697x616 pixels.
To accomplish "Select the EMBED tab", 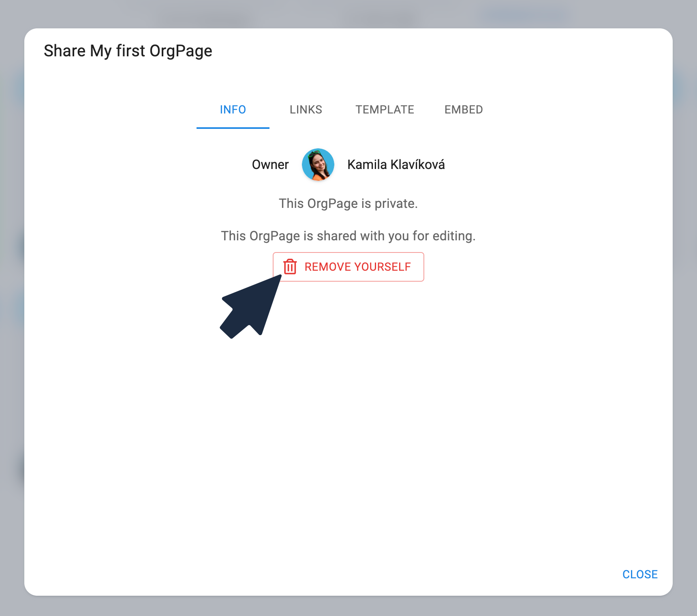I will tap(463, 109).
